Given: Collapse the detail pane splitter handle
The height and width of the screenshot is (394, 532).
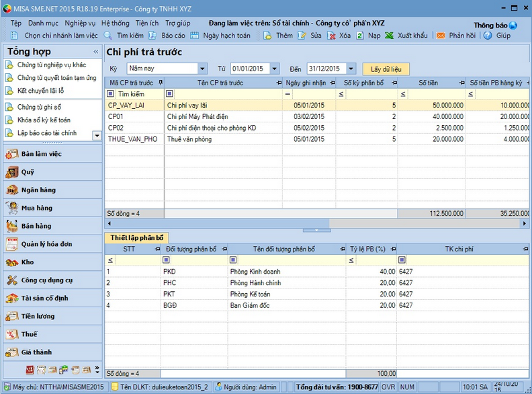Looking at the screenshot, I should (x=316, y=231).
